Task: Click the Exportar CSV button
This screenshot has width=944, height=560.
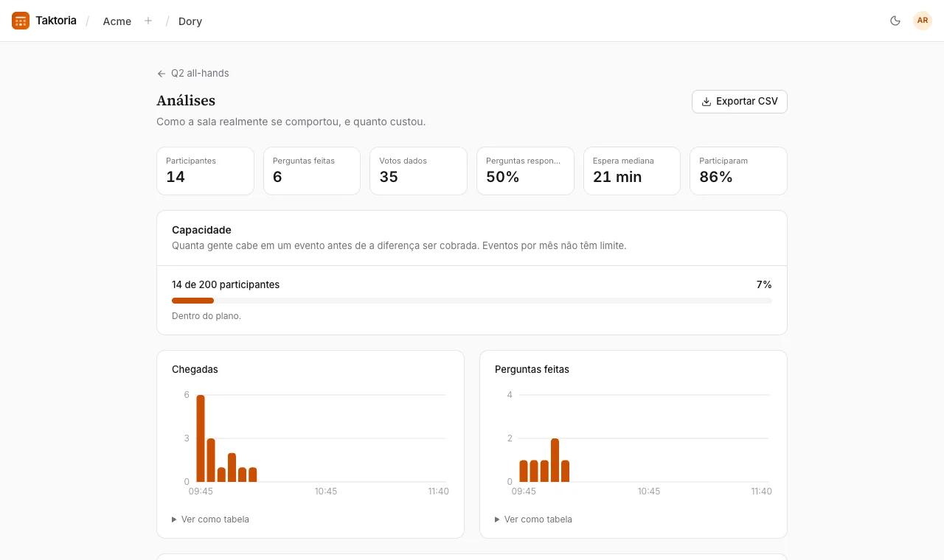Action: pyautogui.click(x=740, y=102)
